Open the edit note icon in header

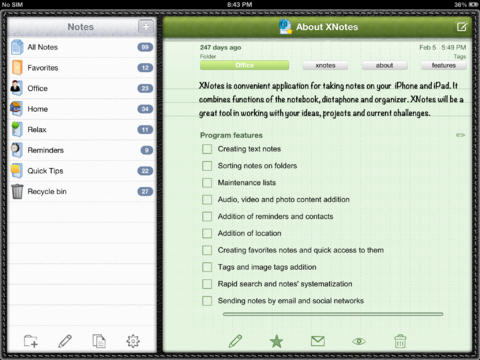(462, 27)
